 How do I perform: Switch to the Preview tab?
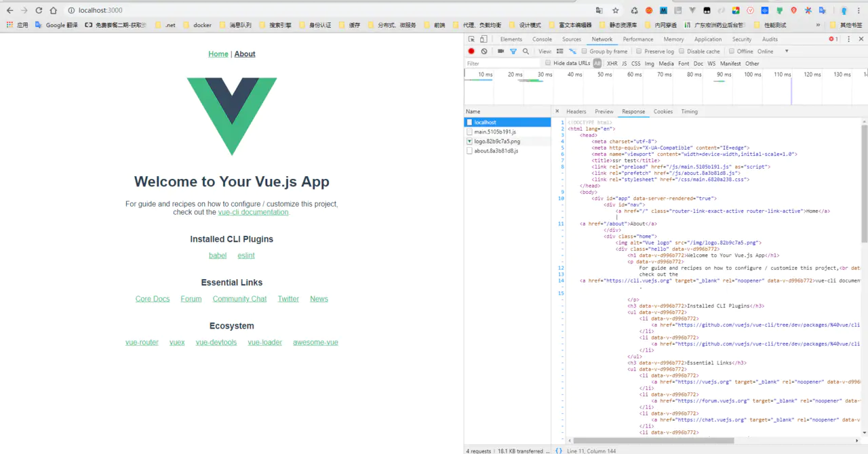tap(604, 111)
